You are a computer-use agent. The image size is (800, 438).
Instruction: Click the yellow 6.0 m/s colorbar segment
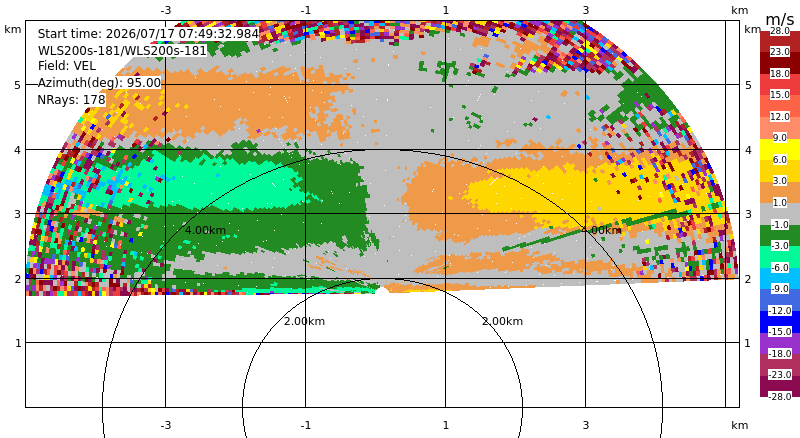780,150
